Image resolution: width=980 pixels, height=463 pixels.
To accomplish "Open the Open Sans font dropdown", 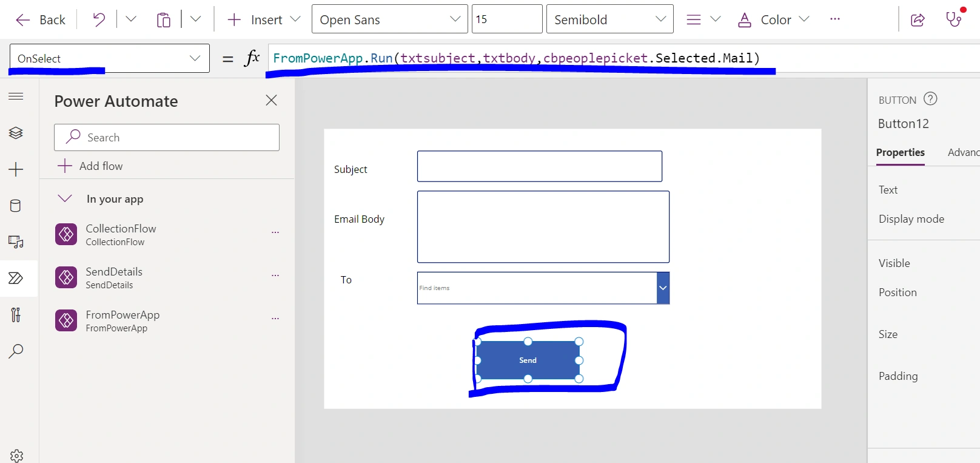I will pyautogui.click(x=390, y=19).
